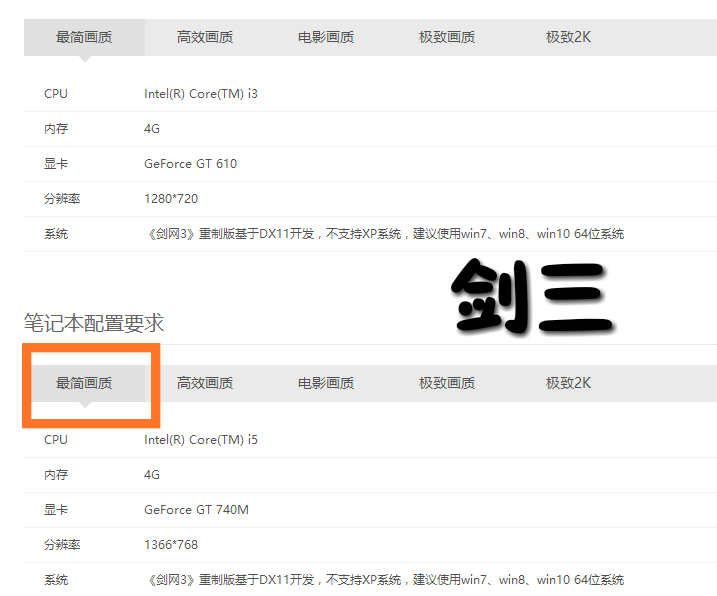The height and width of the screenshot is (596, 717).
Task: Click the 1366*768 resolution value
Action: coord(171,544)
